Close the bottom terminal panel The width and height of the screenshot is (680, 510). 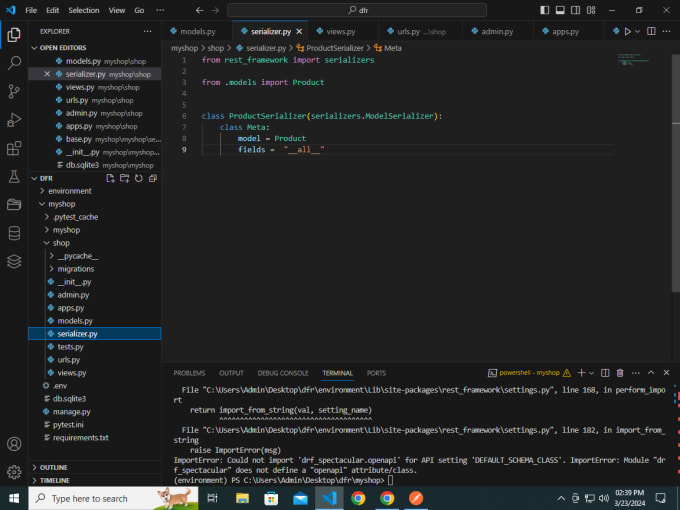667,373
